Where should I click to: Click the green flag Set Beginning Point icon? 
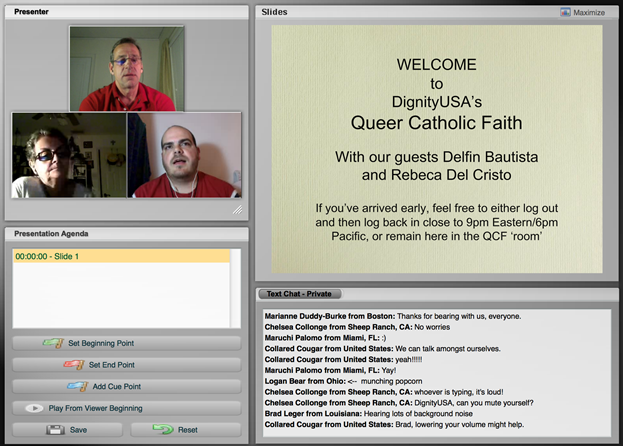click(x=54, y=343)
